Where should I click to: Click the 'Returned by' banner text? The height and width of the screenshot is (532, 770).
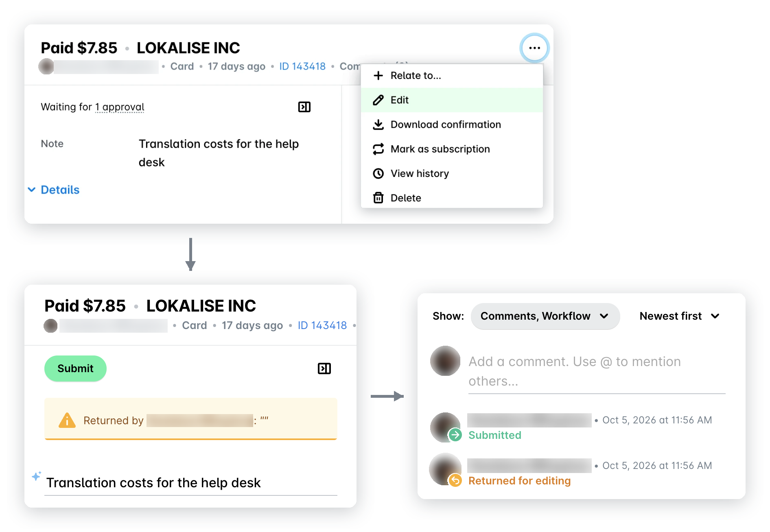[x=114, y=421]
